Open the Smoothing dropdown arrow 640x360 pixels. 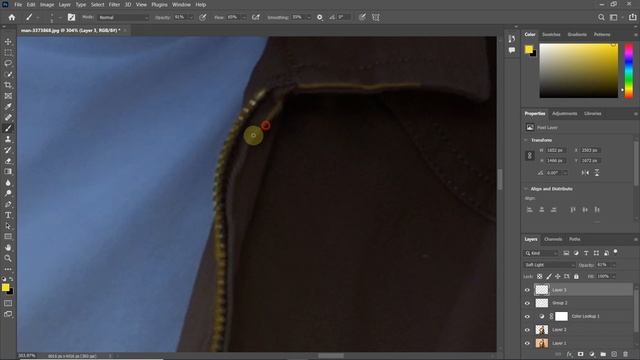[309, 18]
